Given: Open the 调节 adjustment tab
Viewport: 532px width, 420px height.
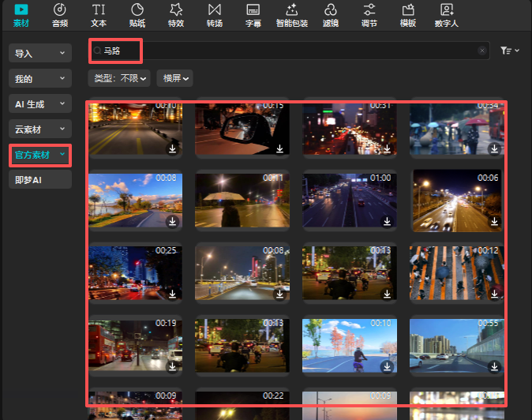Looking at the screenshot, I should coord(369,15).
